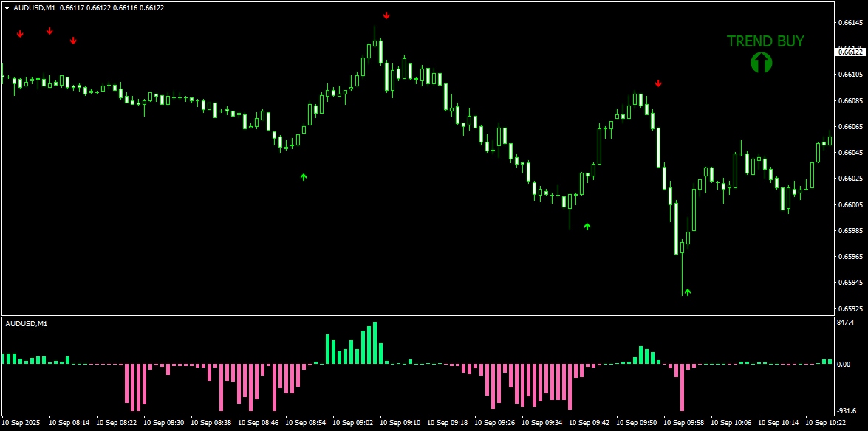Click the 0.66045 price scale label
The height and width of the screenshot is (431, 868).
(850, 153)
